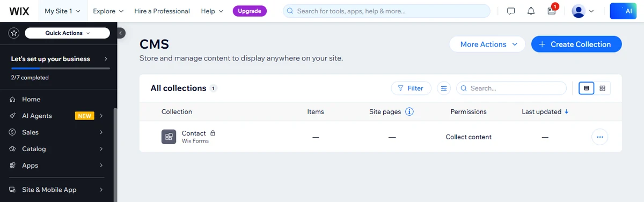Click the Permissions column header
Viewport: 644px width, 202px height.
click(469, 112)
